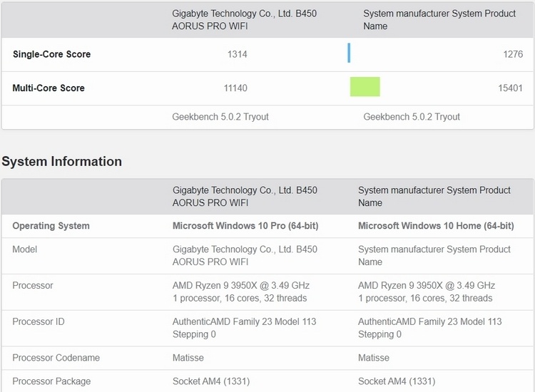
Task: Click the multi-core score value 11140
Action: [235, 88]
